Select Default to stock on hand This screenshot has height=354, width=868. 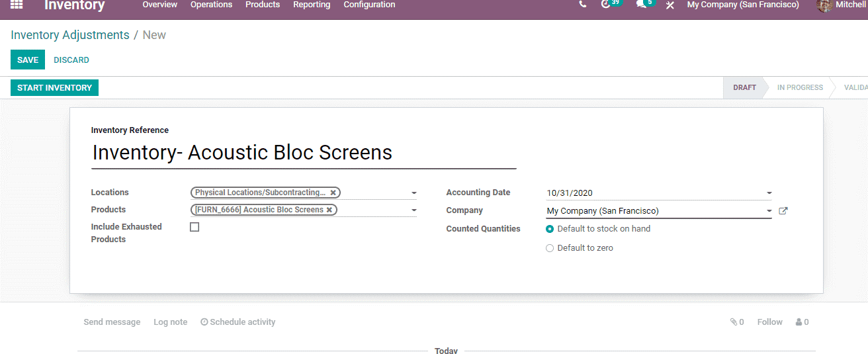pos(550,229)
